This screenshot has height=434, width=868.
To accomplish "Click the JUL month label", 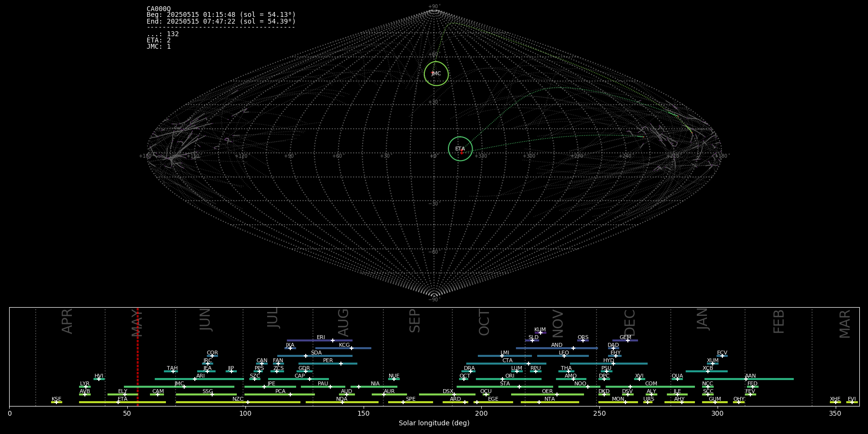I will [273, 318].
